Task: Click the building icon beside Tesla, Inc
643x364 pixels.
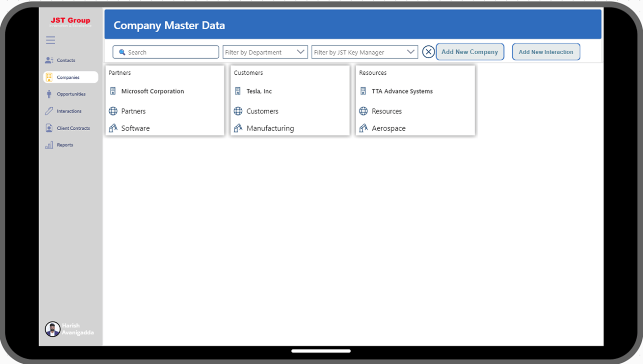Action: click(x=238, y=91)
